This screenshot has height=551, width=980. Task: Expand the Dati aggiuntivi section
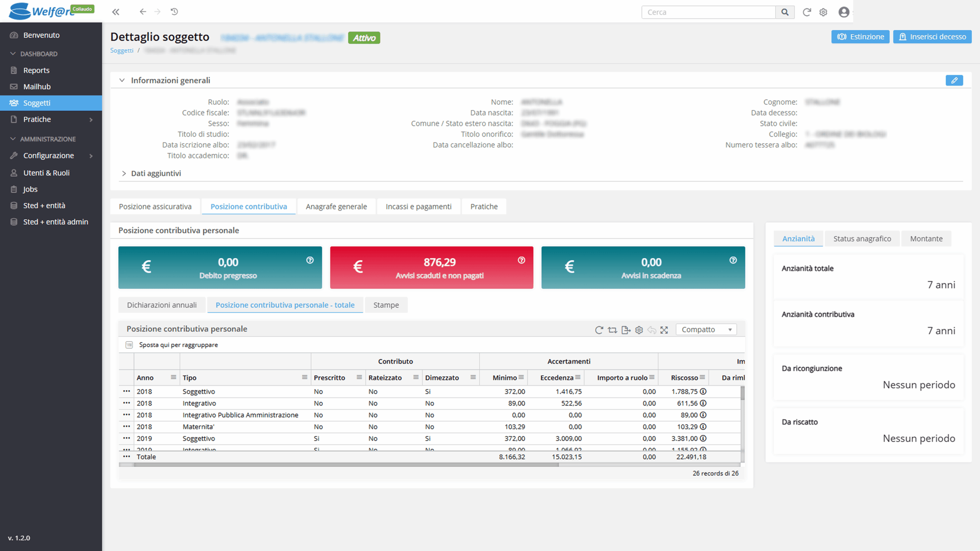pyautogui.click(x=124, y=173)
